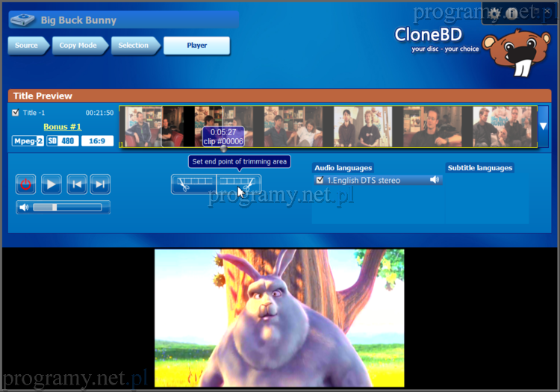Click the 0:05:27 clip timeline marker
The image size is (560, 392).
point(223,137)
